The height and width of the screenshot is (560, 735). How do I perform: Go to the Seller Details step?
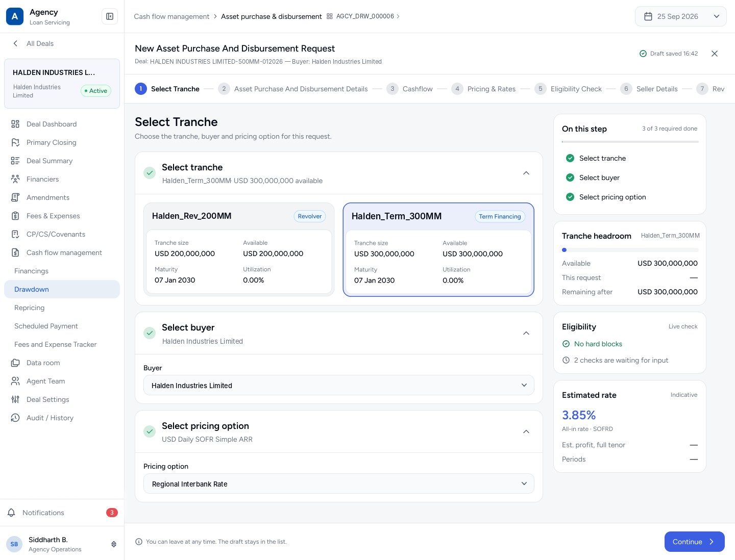tap(649, 89)
